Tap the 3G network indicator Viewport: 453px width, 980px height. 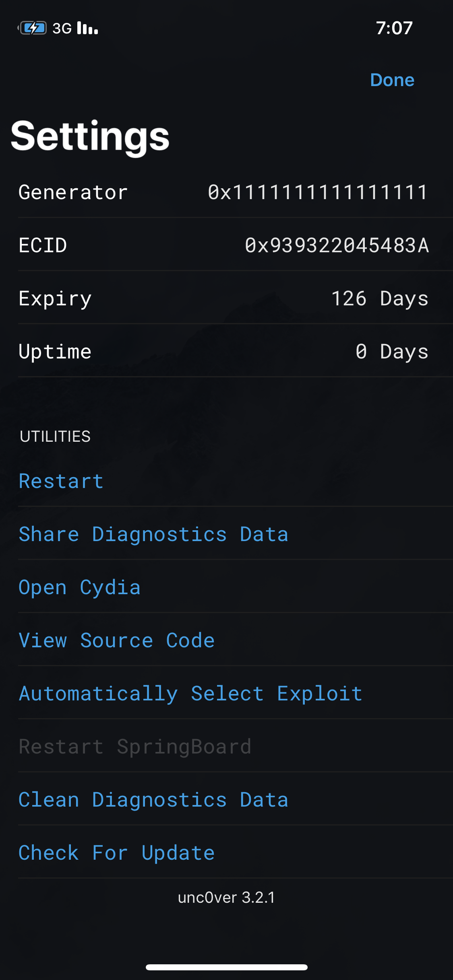coord(62,28)
